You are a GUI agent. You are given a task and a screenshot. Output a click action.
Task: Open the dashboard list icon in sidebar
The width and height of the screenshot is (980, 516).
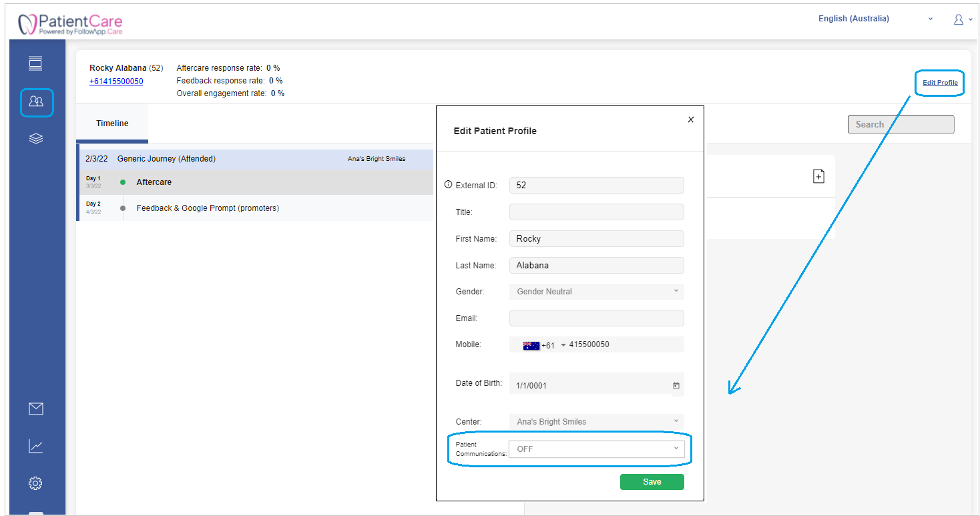[35, 63]
